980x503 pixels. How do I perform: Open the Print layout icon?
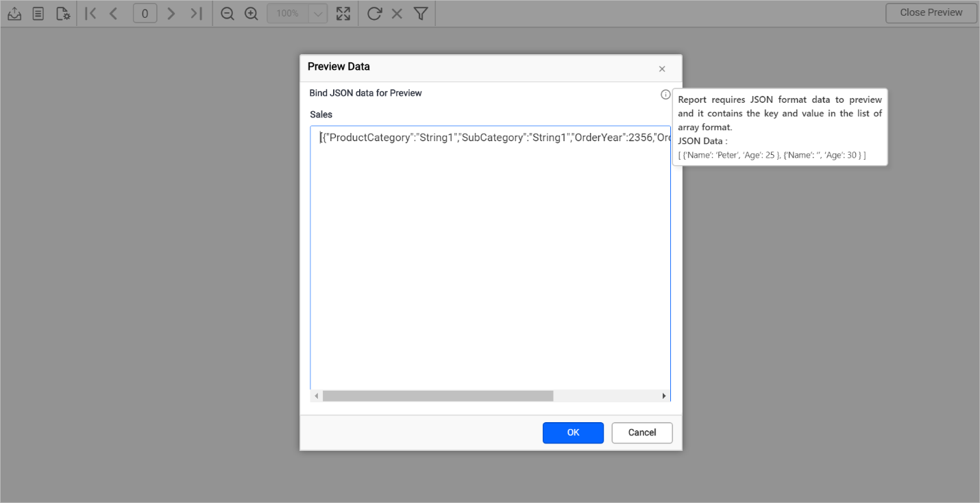pos(38,13)
